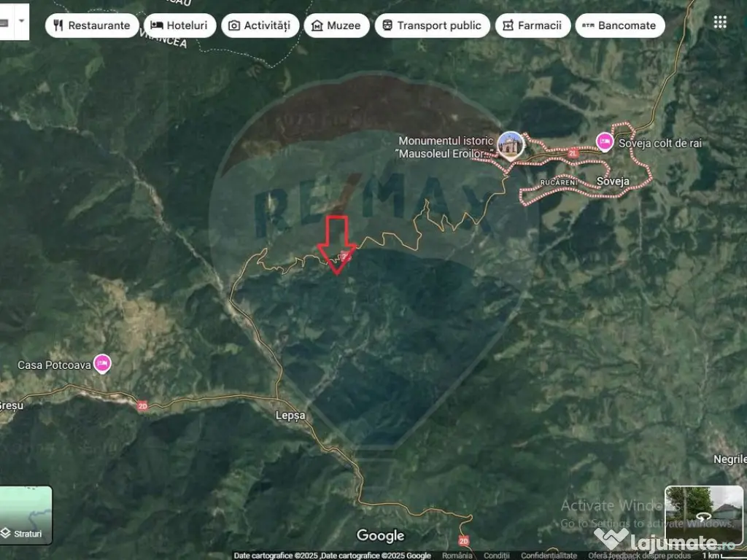Click the red arrow location marker
The image size is (747, 560).
click(336, 246)
